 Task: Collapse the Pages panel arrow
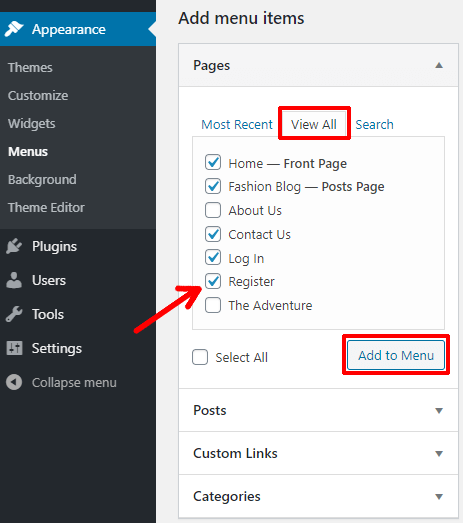click(439, 65)
